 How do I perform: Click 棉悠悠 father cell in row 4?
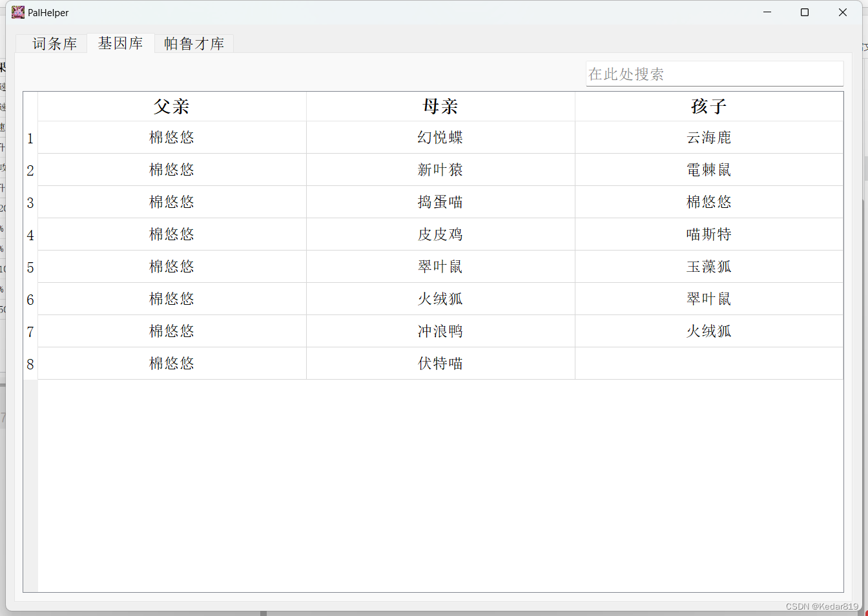pyautogui.click(x=172, y=234)
